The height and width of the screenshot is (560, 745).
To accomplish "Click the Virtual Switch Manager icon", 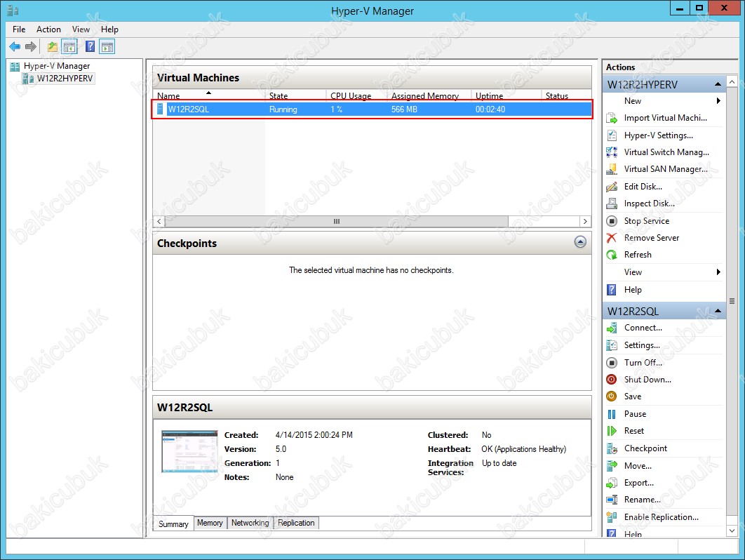I will pyautogui.click(x=612, y=152).
